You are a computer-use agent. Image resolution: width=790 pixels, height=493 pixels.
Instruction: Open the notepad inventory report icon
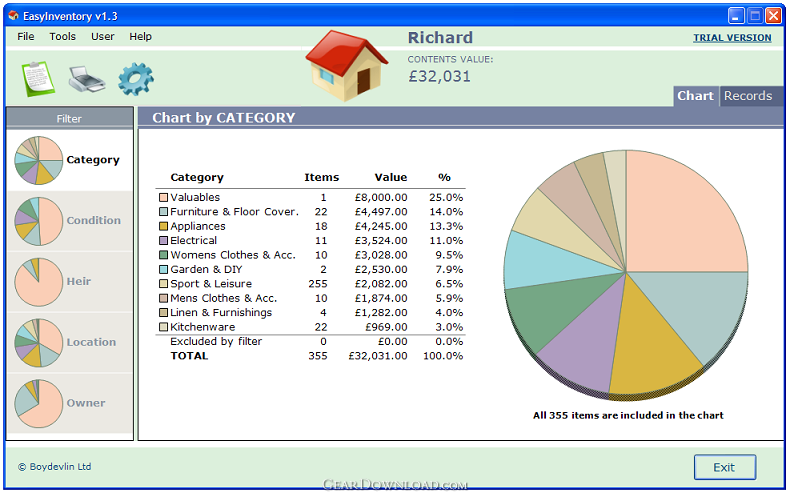[38, 79]
